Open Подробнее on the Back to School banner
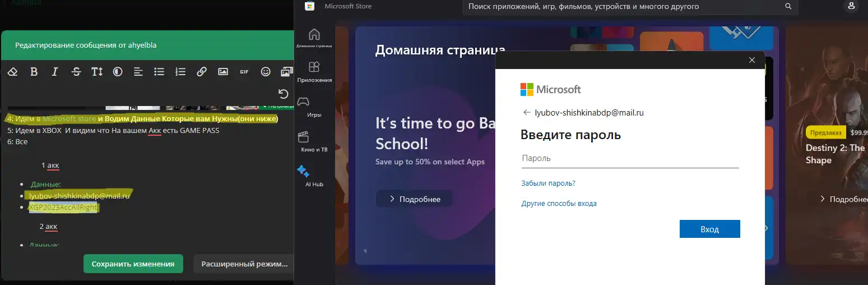The height and width of the screenshot is (285, 868). click(414, 199)
